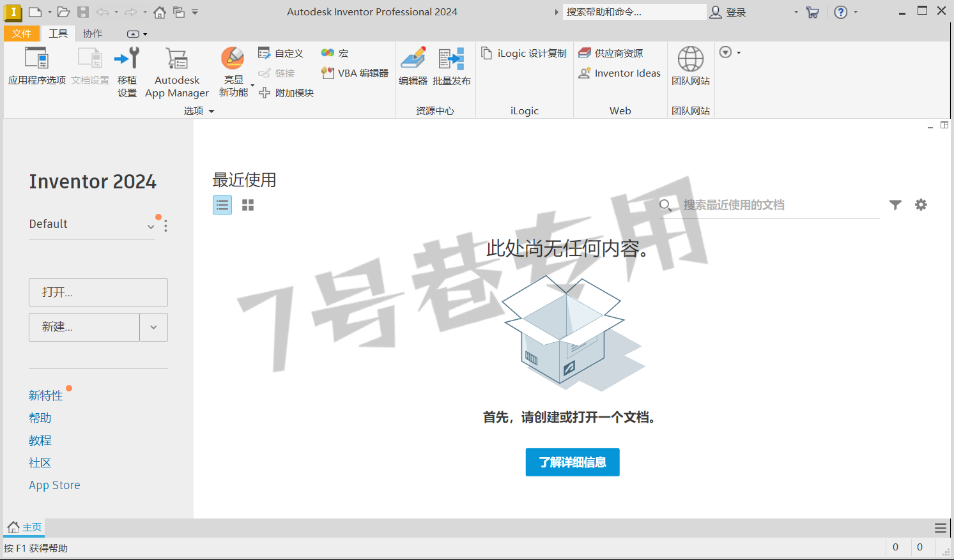954x560 pixels.
Task: Expand the 选项 panel dropdown arrow
Action: (212, 111)
